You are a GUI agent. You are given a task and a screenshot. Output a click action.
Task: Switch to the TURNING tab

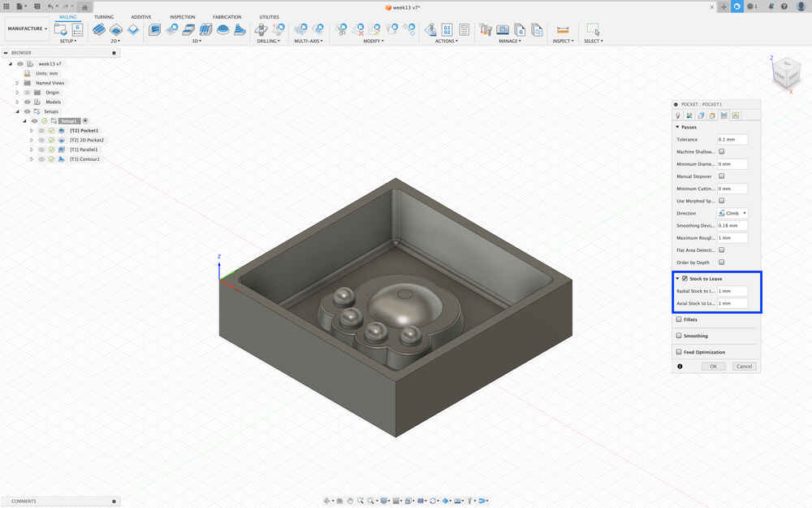click(104, 17)
